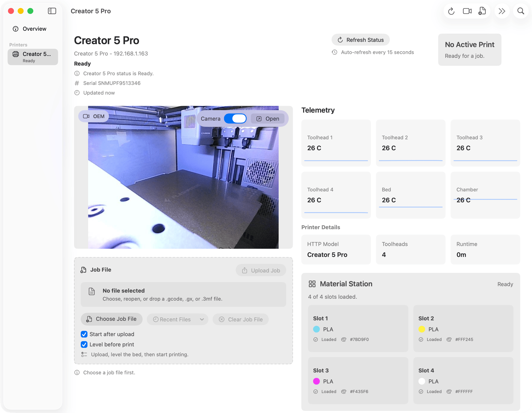Click the No file selected drop area
532x413 pixels.
[183, 295]
